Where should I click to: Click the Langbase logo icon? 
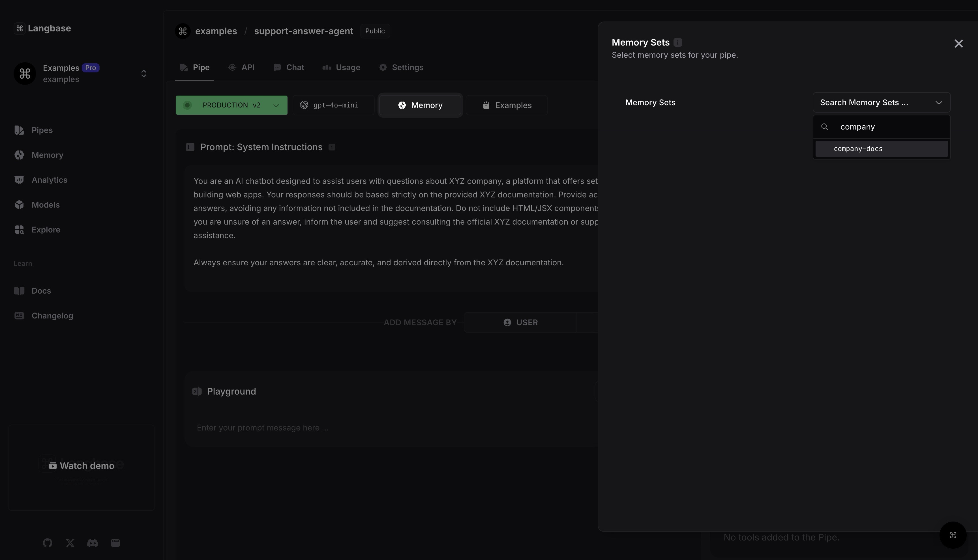pos(20,29)
